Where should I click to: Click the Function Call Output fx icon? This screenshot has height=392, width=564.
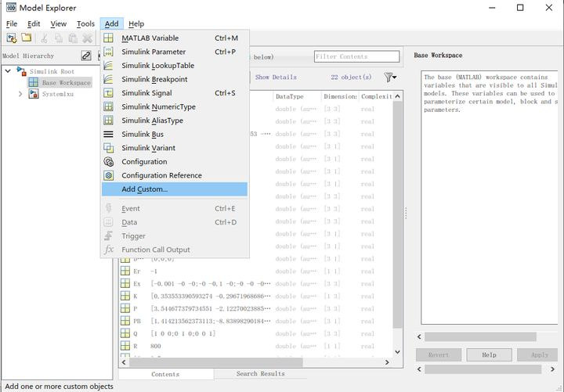point(108,250)
